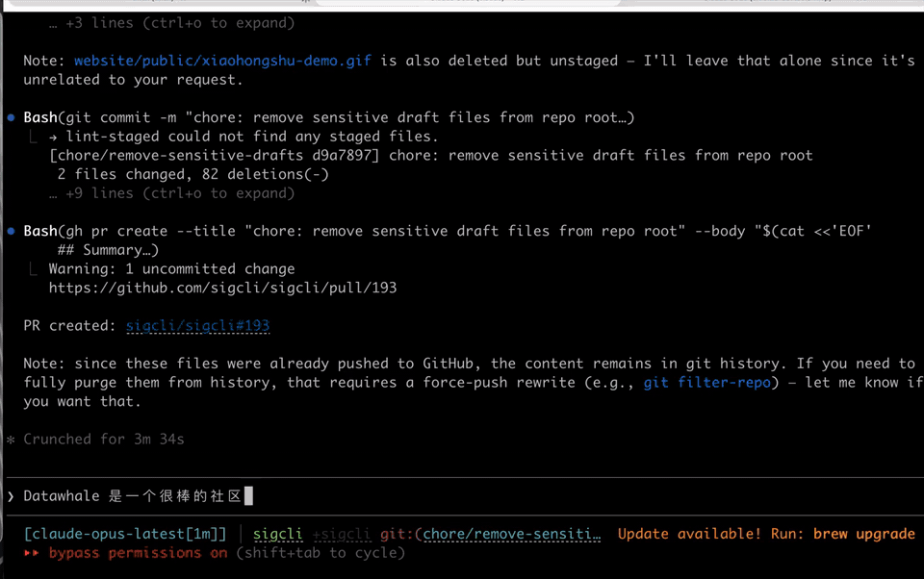Focus the prompt input containing 'Datawhale 是一个很棒的社区'
Viewport: 924px width, 579px height.
(x=465, y=496)
